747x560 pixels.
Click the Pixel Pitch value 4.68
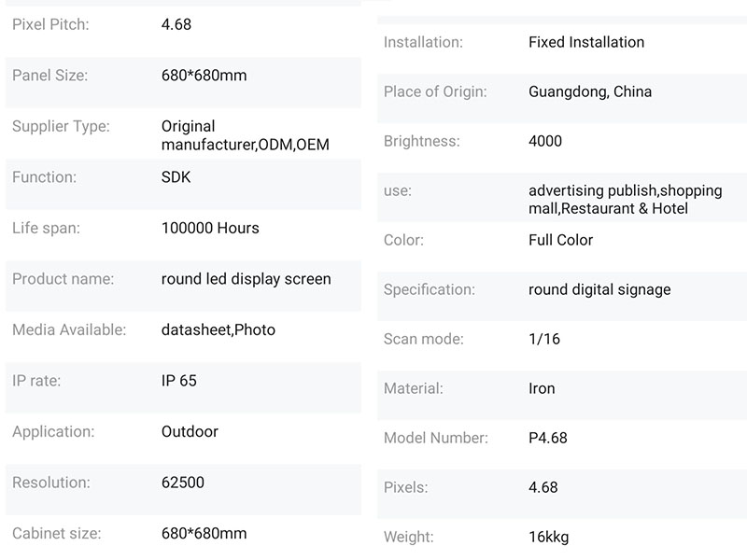click(x=176, y=25)
